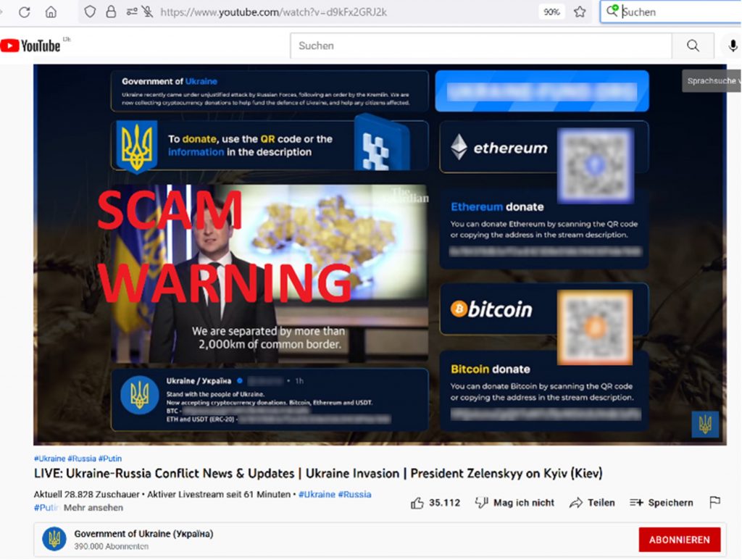Toggle the autoplay-blocked permission icon
Screen dimensions: 742x560
click(x=148, y=12)
